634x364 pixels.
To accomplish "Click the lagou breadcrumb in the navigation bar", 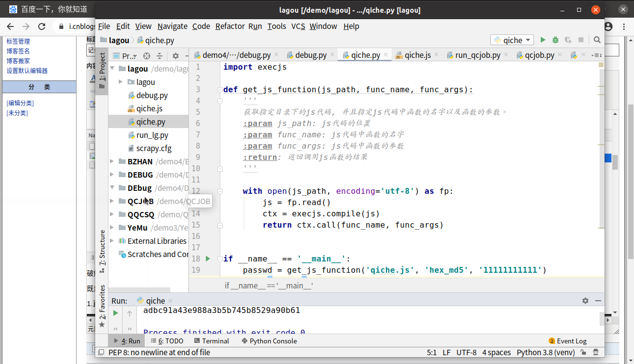I will click(115, 40).
